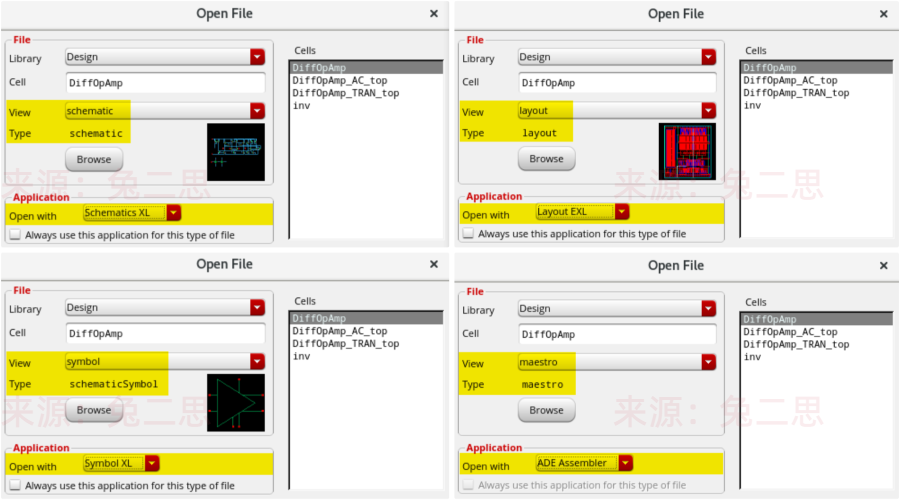Select DiffOpAmp_TRAN_top cell in schematic dialog
Screen dimensions: 900x500
(x=346, y=93)
